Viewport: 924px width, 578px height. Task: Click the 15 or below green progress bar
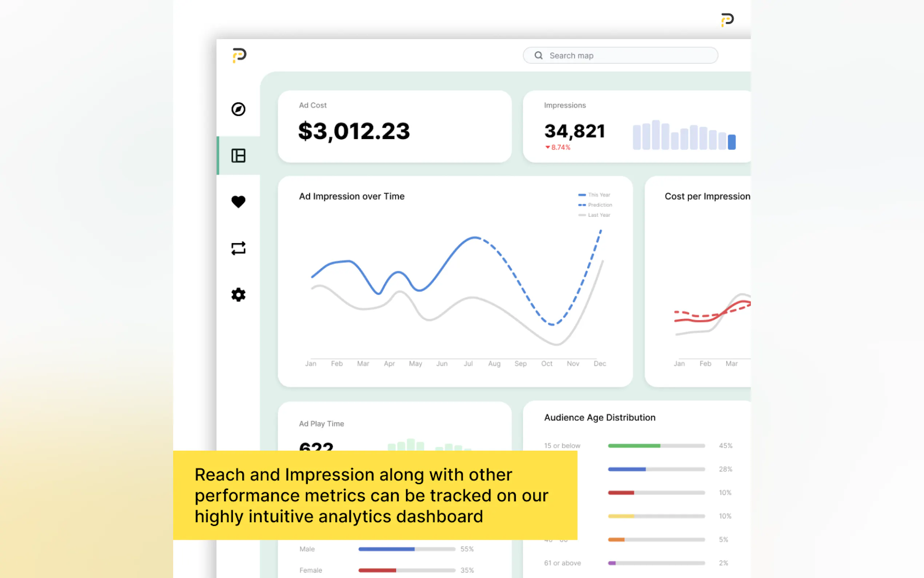(634, 446)
